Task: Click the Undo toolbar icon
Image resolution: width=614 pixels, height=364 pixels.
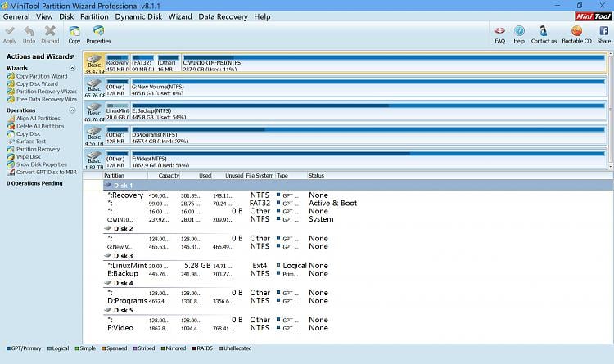Action: (x=29, y=34)
